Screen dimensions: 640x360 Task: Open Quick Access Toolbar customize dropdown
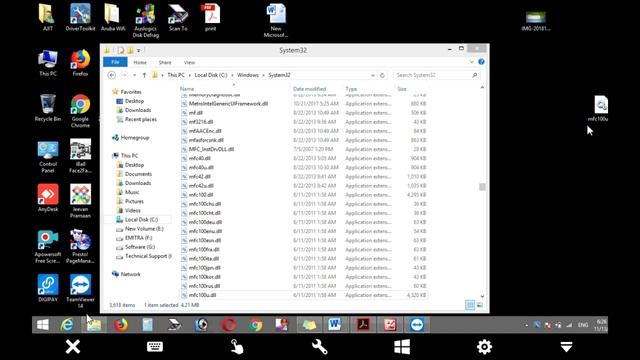(139, 51)
